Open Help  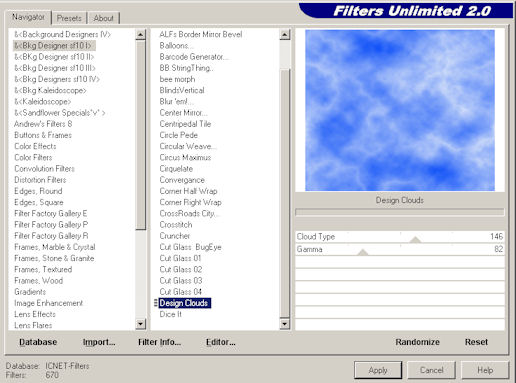(x=485, y=370)
